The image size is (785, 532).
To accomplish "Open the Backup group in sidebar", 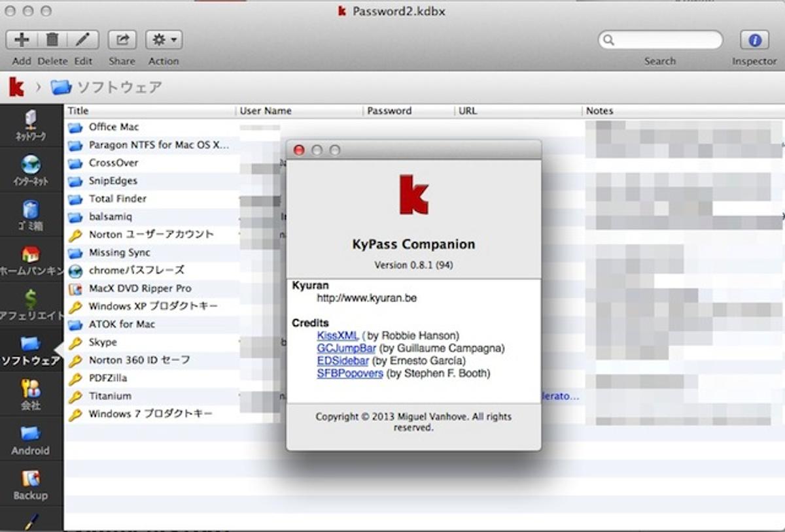I will [31, 484].
